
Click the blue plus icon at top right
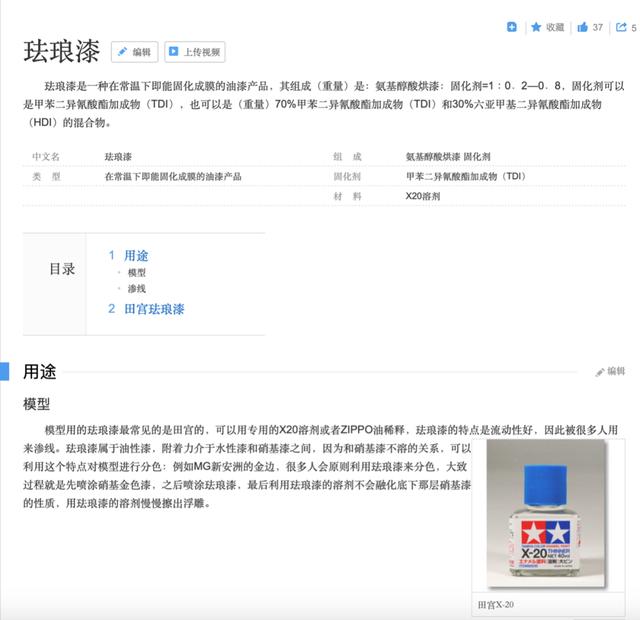pyautogui.click(x=511, y=27)
